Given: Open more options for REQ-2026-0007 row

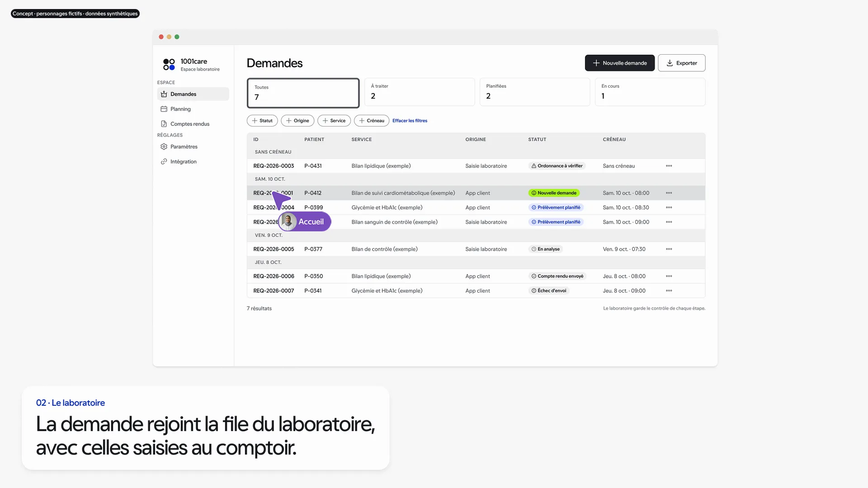Looking at the screenshot, I should coord(669,291).
